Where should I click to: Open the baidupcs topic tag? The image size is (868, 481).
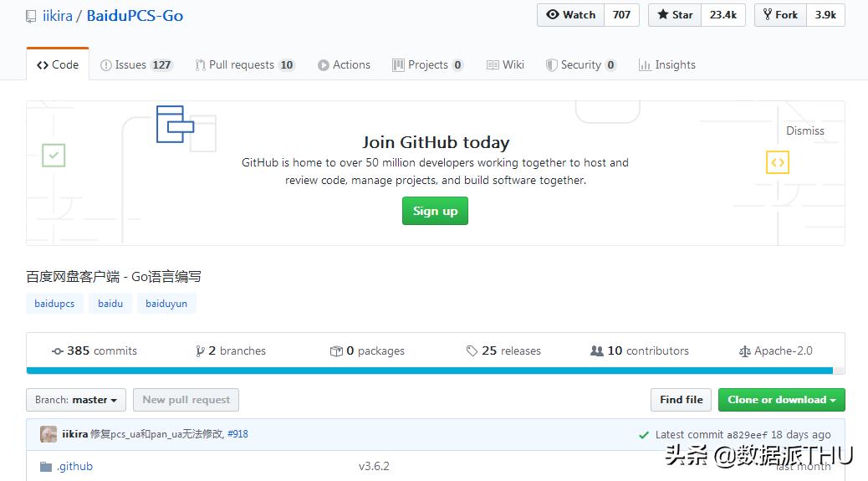[54, 304]
